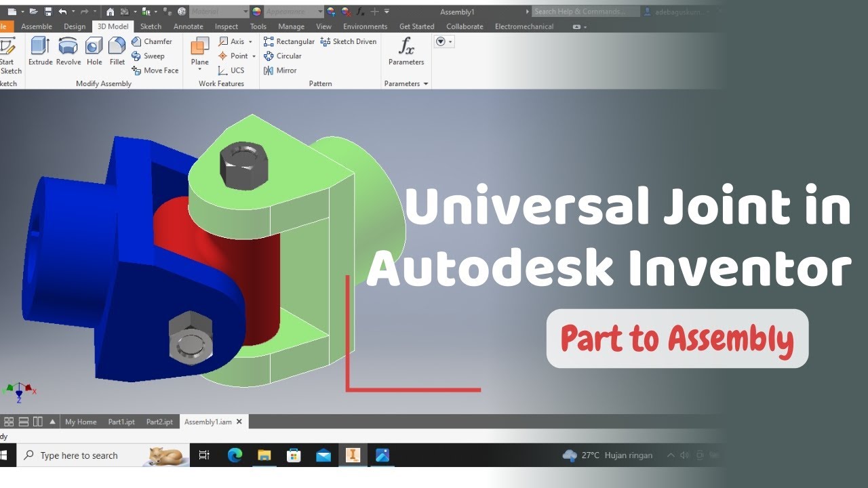The image size is (868, 488).
Task: Open Microsoft Edge from the taskbar
Action: tap(235, 455)
